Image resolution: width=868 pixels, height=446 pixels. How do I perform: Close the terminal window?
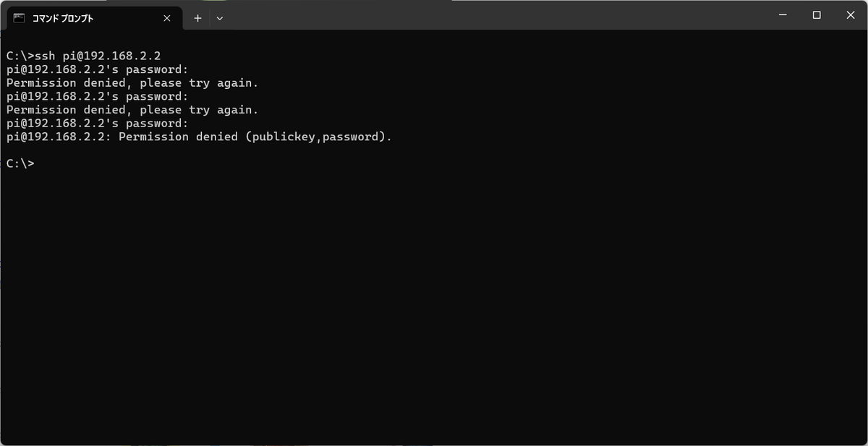pyautogui.click(x=851, y=14)
